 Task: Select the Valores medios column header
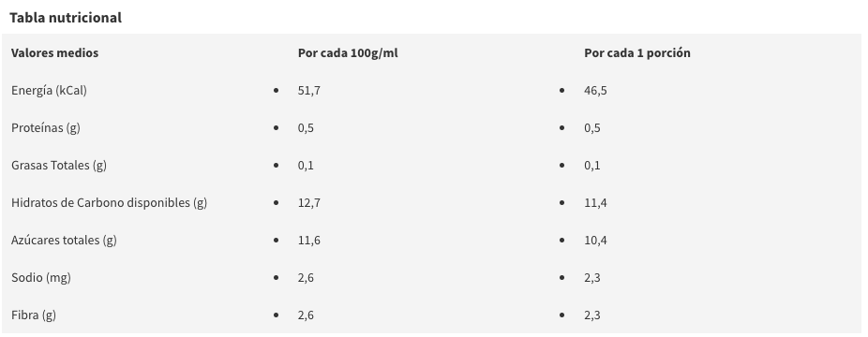[54, 53]
